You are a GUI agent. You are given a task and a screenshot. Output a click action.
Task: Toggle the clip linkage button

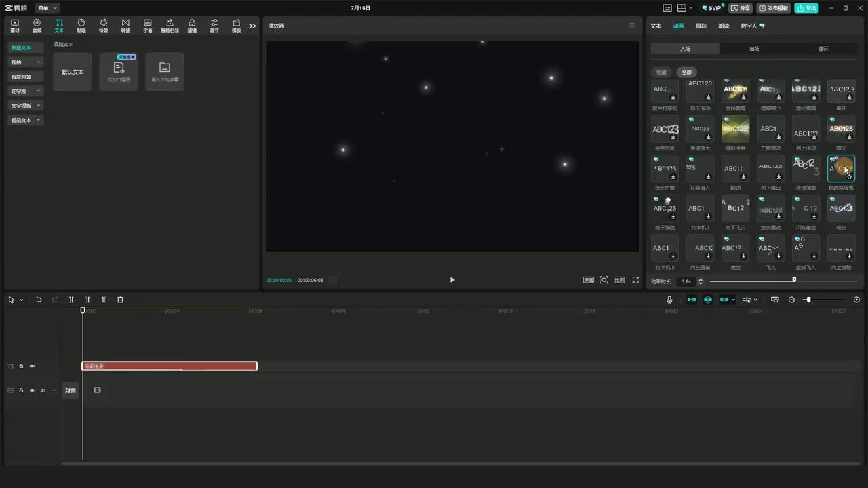click(x=724, y=300)
